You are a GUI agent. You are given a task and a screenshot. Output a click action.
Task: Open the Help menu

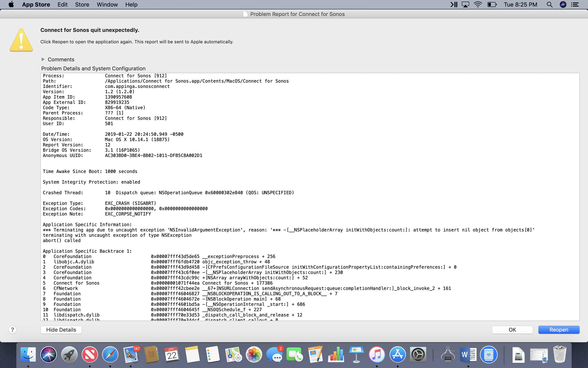(x=131, y=4)
